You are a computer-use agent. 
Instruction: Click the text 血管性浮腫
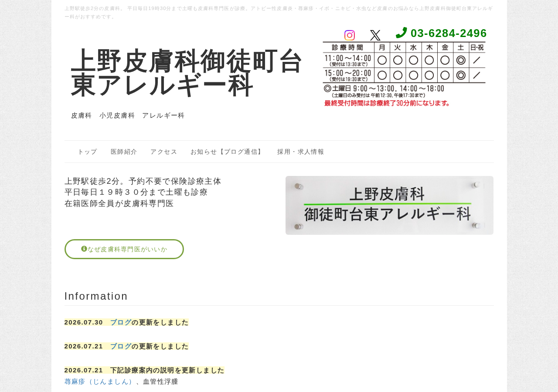point(161,382)
